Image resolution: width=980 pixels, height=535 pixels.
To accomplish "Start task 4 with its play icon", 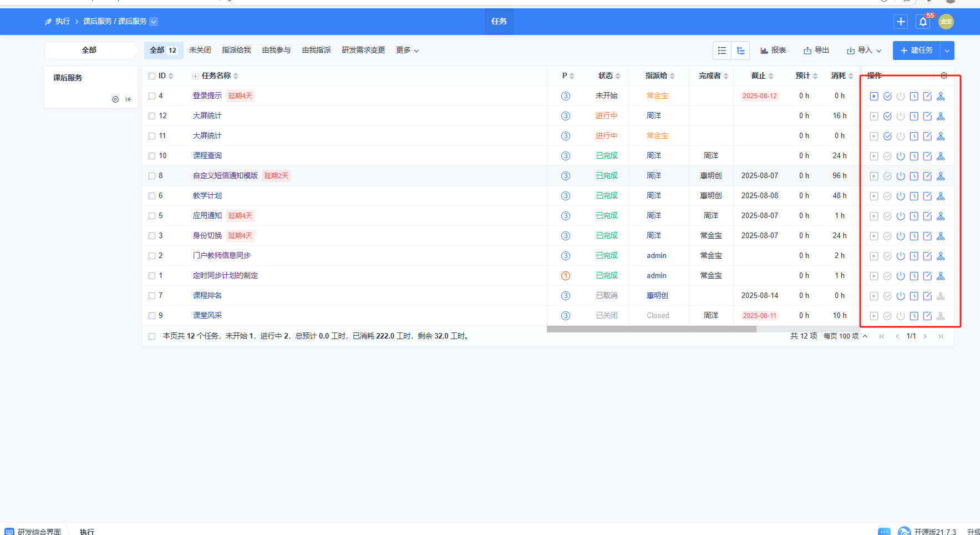I will (x=874, y=96).
